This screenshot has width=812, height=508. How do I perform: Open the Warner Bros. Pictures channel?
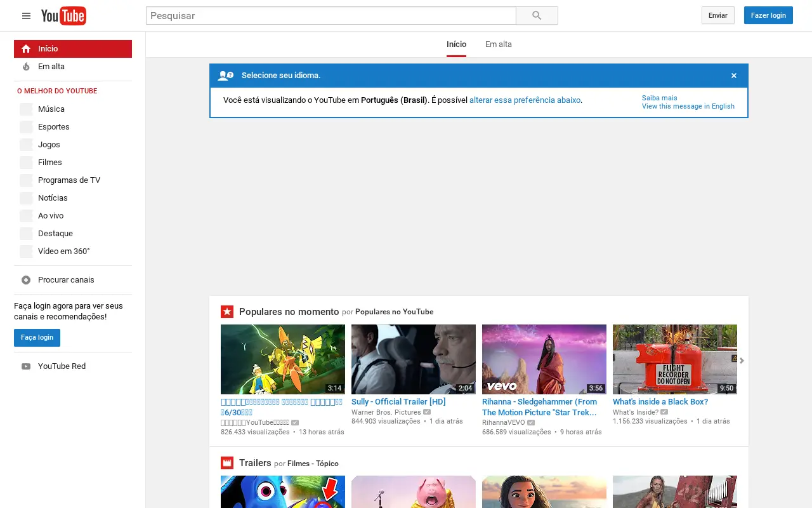[386, 413]
